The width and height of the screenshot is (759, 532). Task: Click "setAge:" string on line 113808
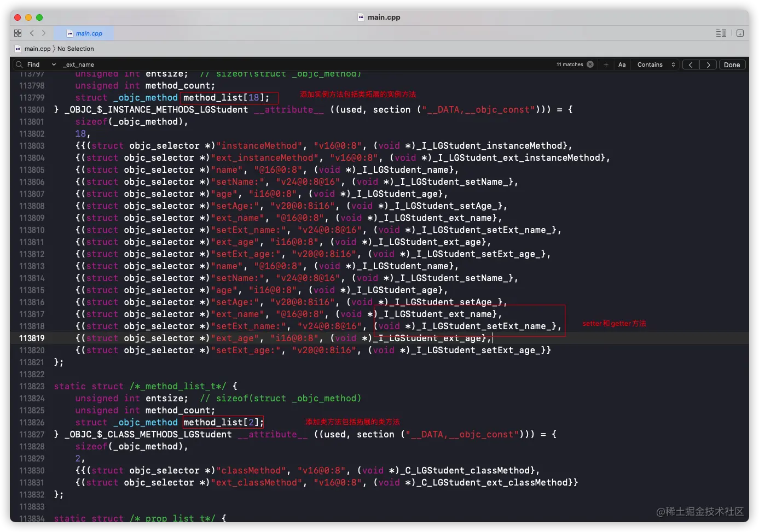coord(235,206)
